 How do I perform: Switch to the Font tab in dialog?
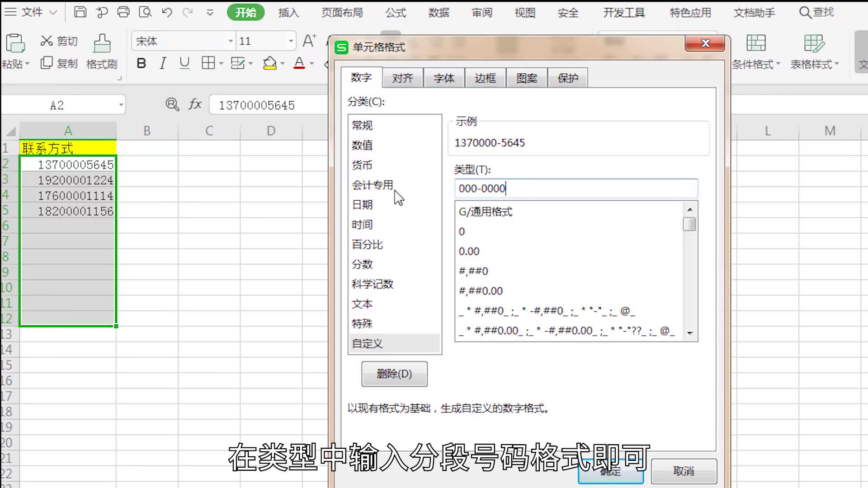(x=444, y=78)
